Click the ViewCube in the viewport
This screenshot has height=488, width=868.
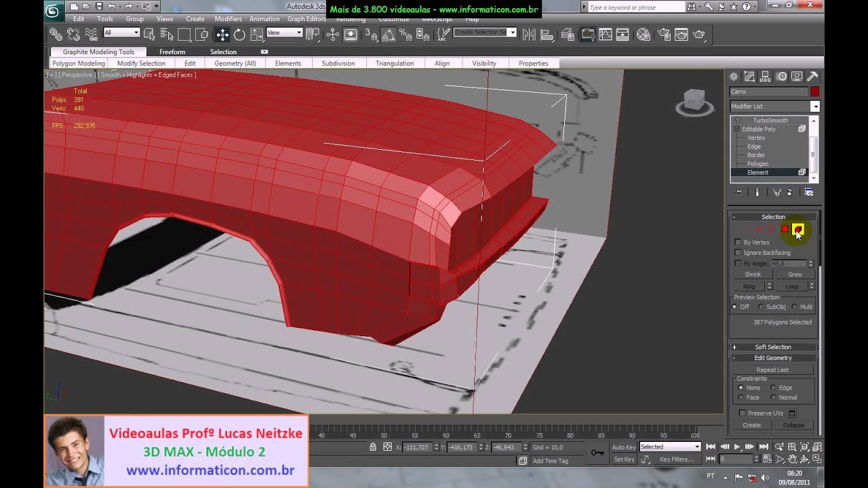tap(694, 102)
